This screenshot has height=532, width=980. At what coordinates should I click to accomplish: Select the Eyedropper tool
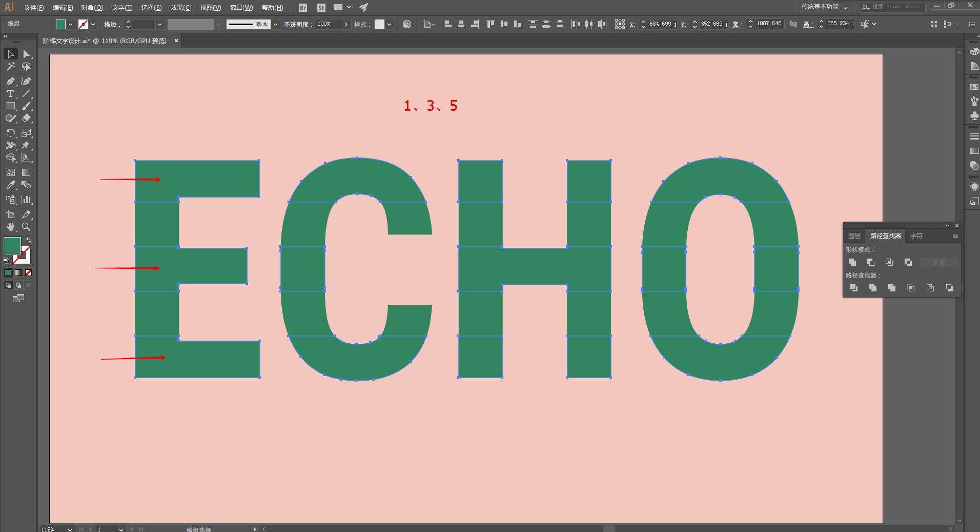pyautogui.click(x=10, y=185)
